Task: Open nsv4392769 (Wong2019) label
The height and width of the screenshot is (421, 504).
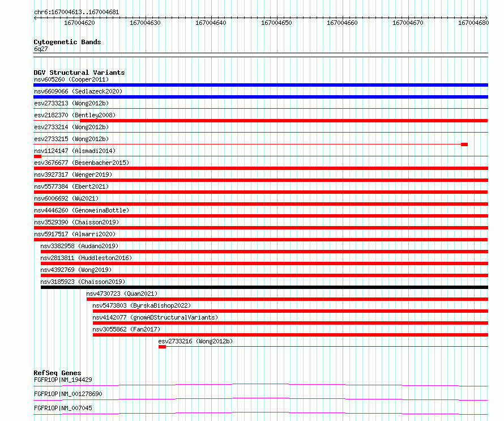Action: point(76,270)
